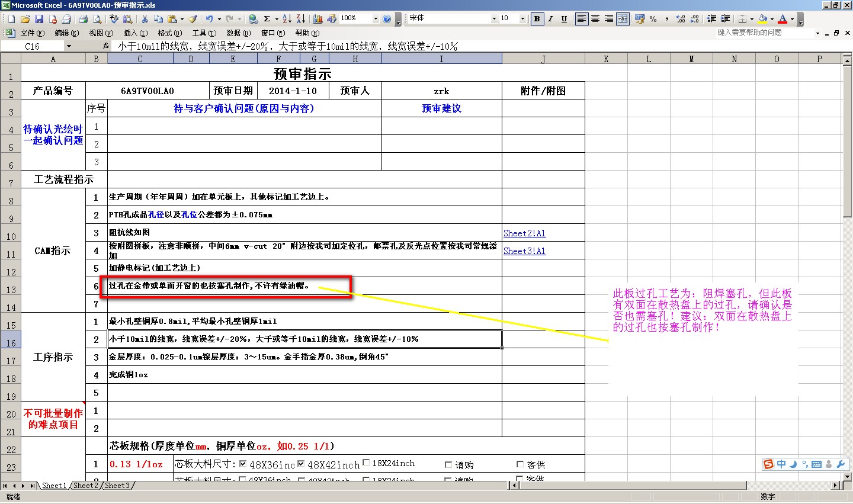The width and height of the screenshot is (853, 504).
Task: Open the Chart Wizard
Action: pos(318,19)
